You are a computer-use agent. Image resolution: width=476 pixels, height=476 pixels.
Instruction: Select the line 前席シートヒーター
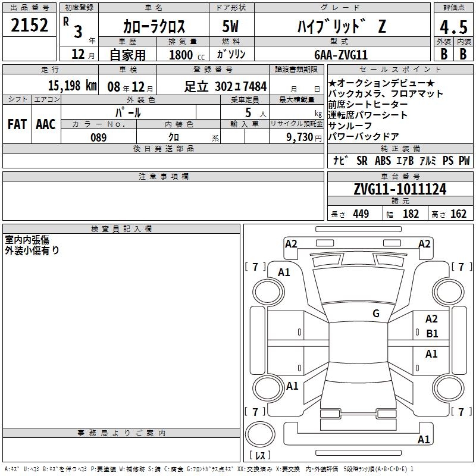click(x=368, y=104)
